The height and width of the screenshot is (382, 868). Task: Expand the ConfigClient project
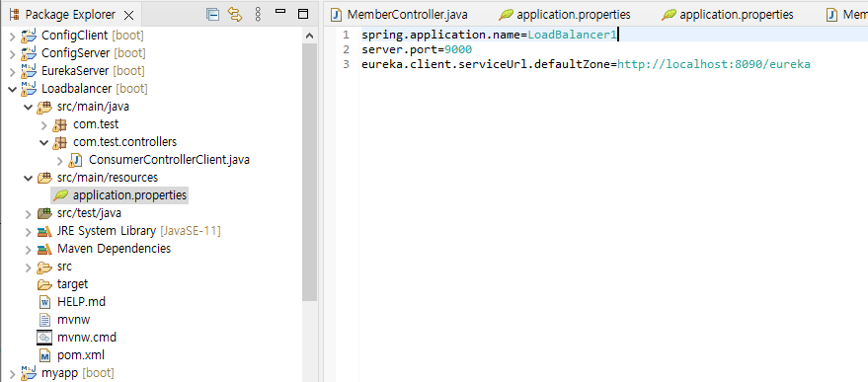coord(13,36)
